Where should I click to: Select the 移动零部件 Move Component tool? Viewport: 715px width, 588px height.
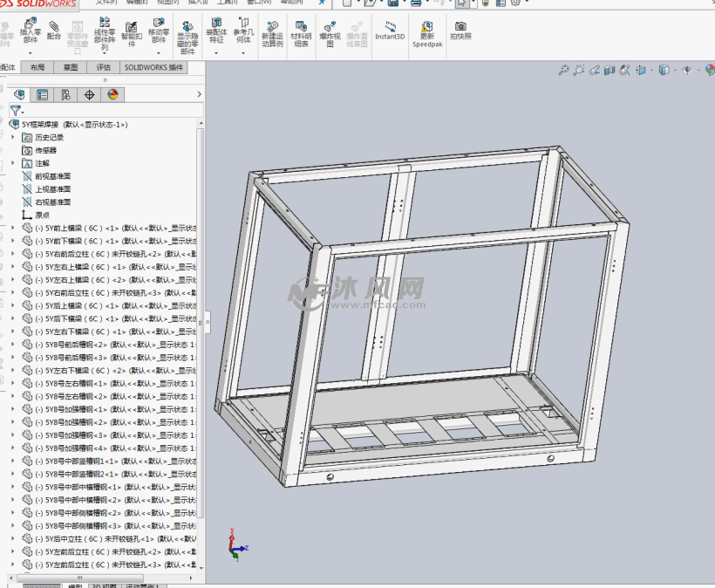159,31
